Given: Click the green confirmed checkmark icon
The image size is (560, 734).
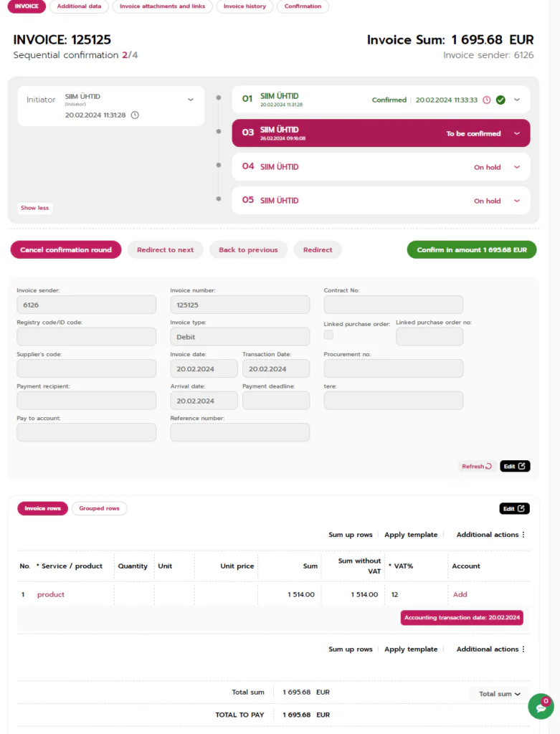Looking at the screenshot, I should [x=500, y=100].
